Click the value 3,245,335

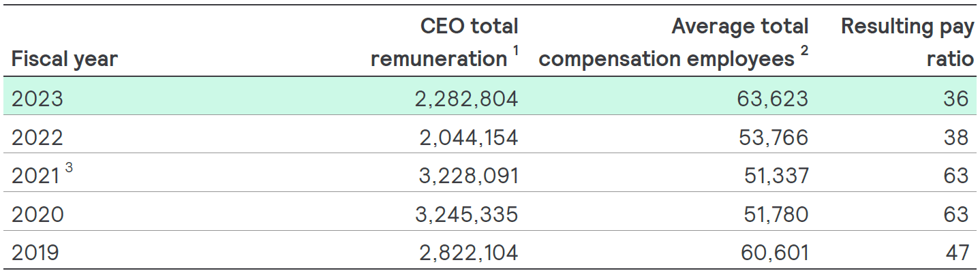[466, 215]
